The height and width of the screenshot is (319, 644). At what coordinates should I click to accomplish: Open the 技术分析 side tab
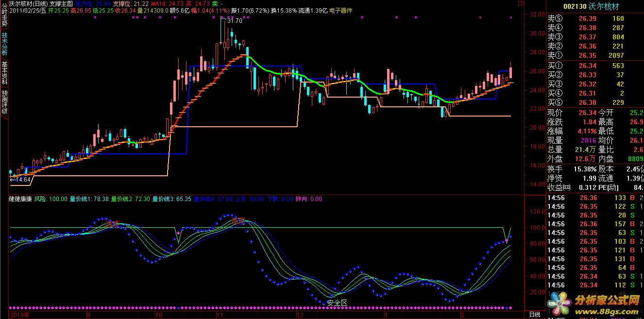click(4, 44)
